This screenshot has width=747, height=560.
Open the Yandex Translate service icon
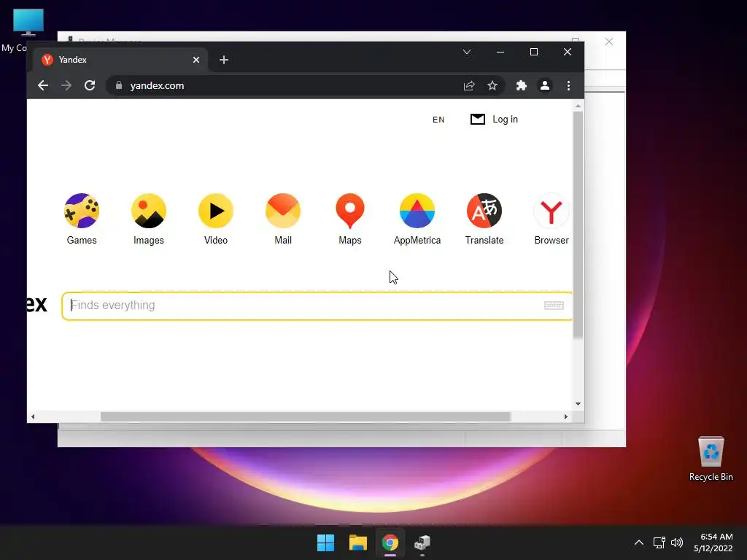point(484,211)
